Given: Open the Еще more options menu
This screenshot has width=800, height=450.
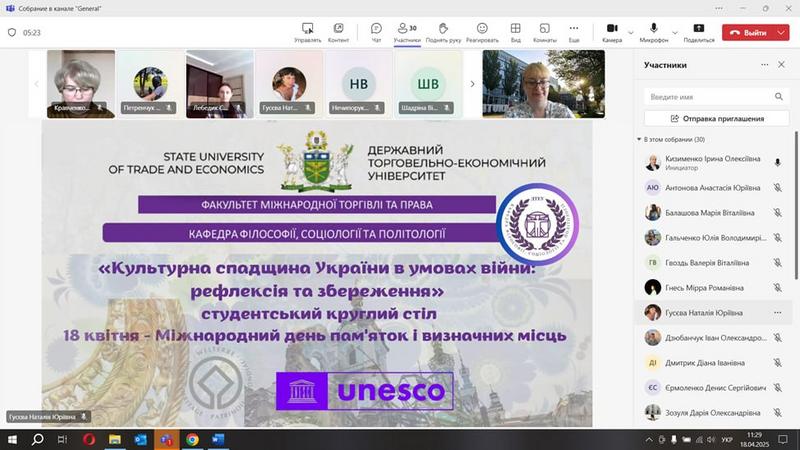Looking at the screenshot, I should pos(574,33).
